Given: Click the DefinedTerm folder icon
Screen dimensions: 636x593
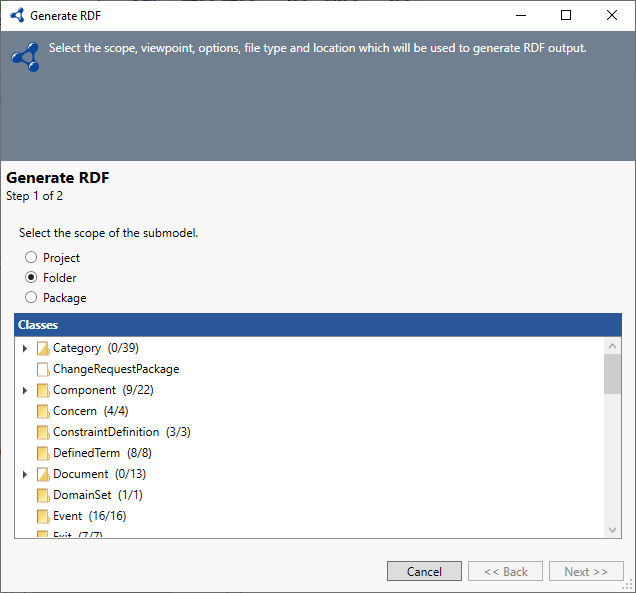Looking at the screenshot, I should pyautogui.click(x=43, y=453).
